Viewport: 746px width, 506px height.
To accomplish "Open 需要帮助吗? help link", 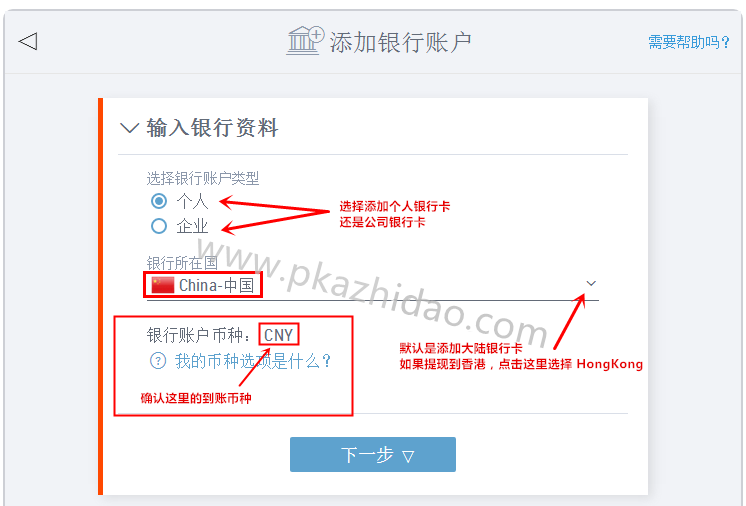I will point(689,42).
